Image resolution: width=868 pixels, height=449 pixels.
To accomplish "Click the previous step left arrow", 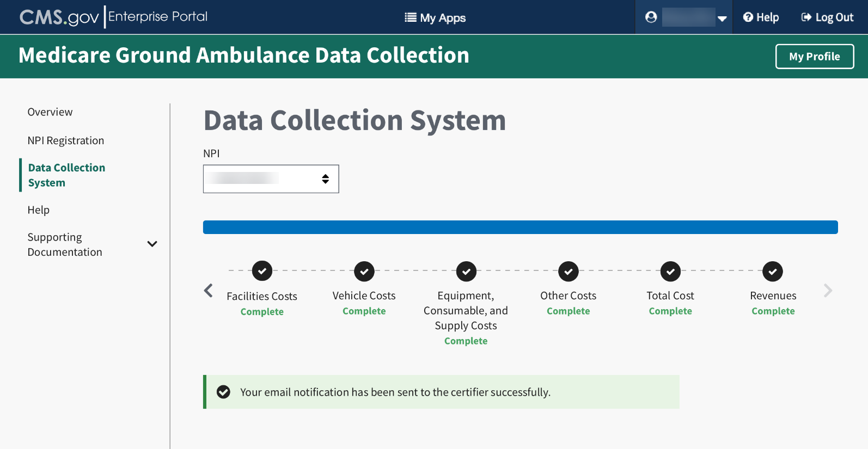I will [x=209, y=291].
